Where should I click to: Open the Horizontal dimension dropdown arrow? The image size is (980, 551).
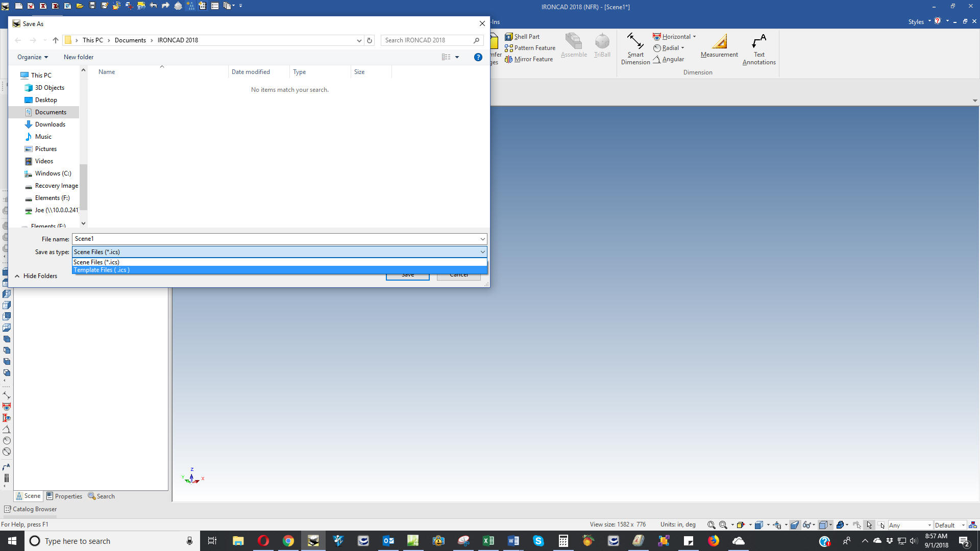point(694,37)
